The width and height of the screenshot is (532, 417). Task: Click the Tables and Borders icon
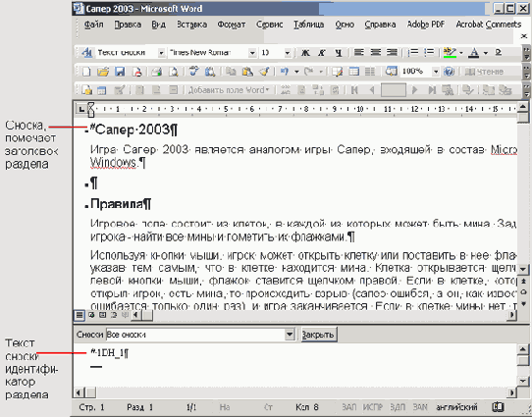[338, 72]
